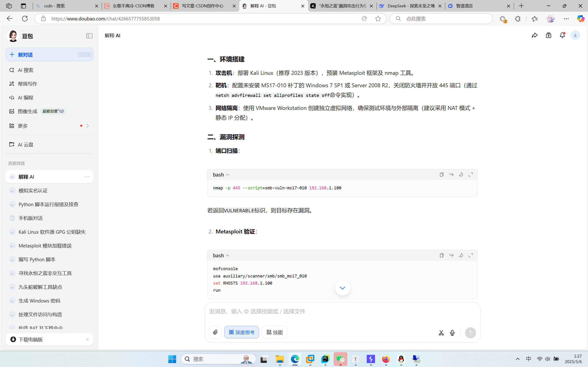Expand the msfconsole code block fullscreen
This screenshot has width=588, height=367.
coord(471,255)
